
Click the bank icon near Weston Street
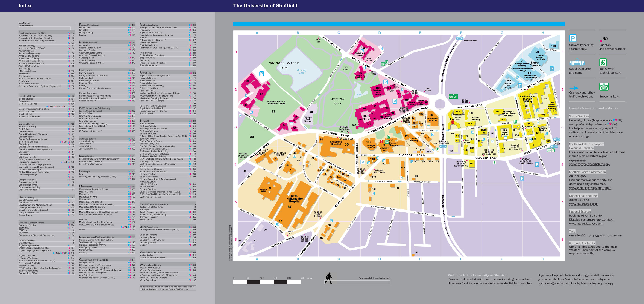coord(386,62)
